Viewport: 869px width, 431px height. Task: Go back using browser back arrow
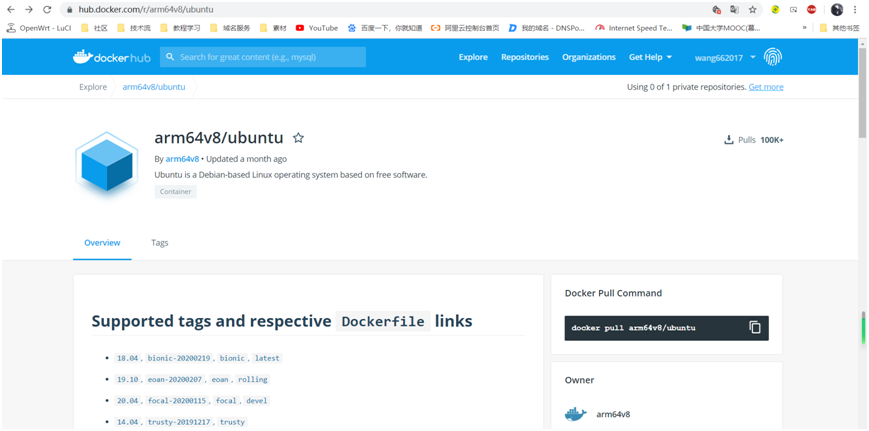pyautogui.click(x=11, y=9)
